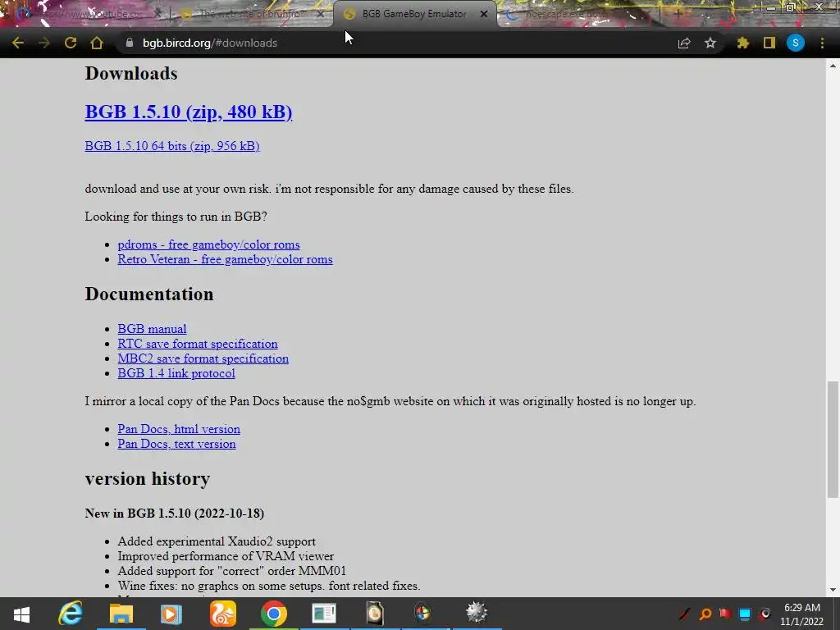Click the version history heading
Screen dimensions: 840x630
148,478
